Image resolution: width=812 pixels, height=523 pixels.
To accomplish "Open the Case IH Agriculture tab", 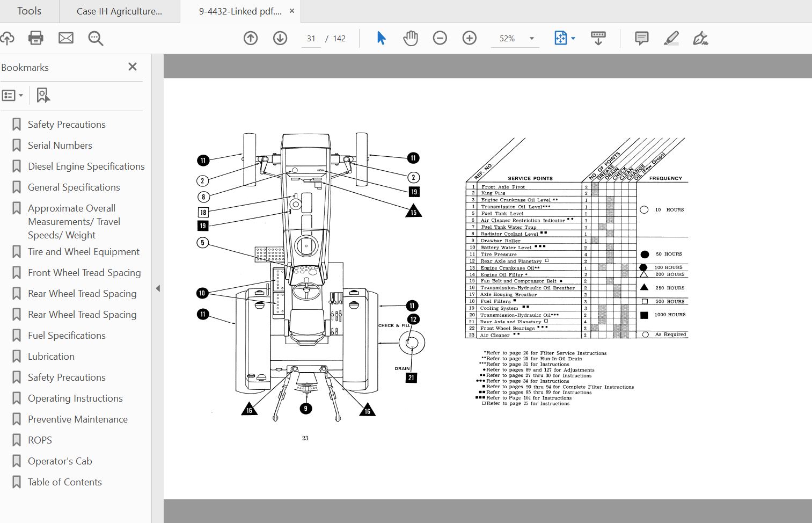I will click(x=119, y=11).
